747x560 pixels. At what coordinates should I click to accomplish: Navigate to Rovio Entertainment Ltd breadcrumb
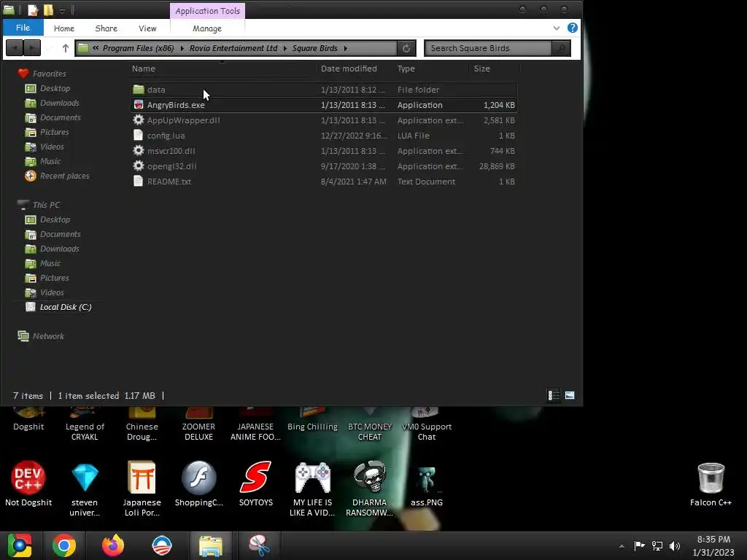tap(233, 48)
